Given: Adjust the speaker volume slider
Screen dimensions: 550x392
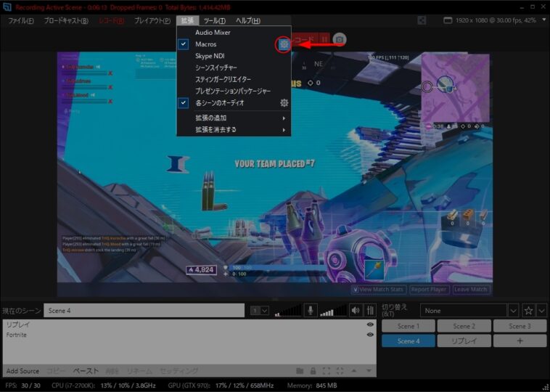Looking at the screenshot, I should [x=333, y=311].
